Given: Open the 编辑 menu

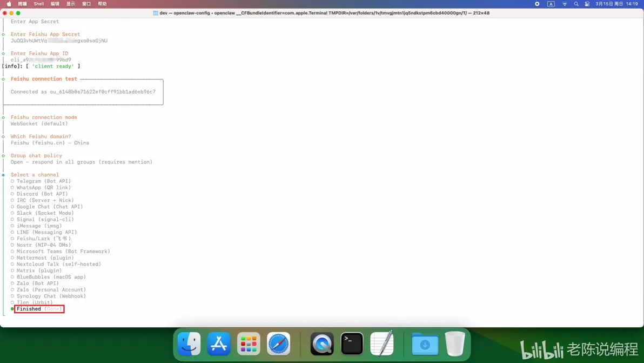Looking at the screenshot, I should 55,4.
